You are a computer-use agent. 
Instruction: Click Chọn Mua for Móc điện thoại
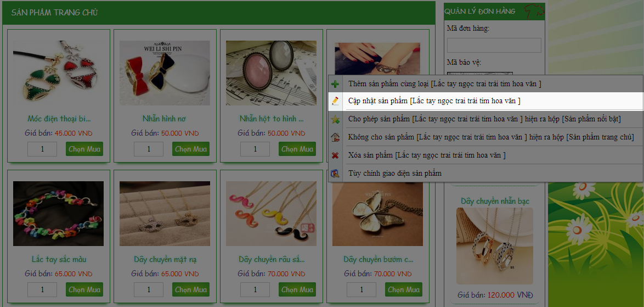[84, 149]
